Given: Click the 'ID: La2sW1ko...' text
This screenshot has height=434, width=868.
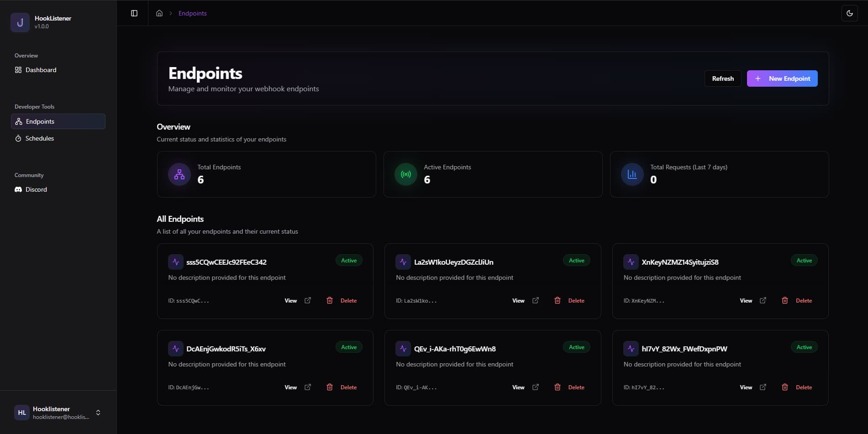Looking at the screenshot, I should [x=416, y=301].
